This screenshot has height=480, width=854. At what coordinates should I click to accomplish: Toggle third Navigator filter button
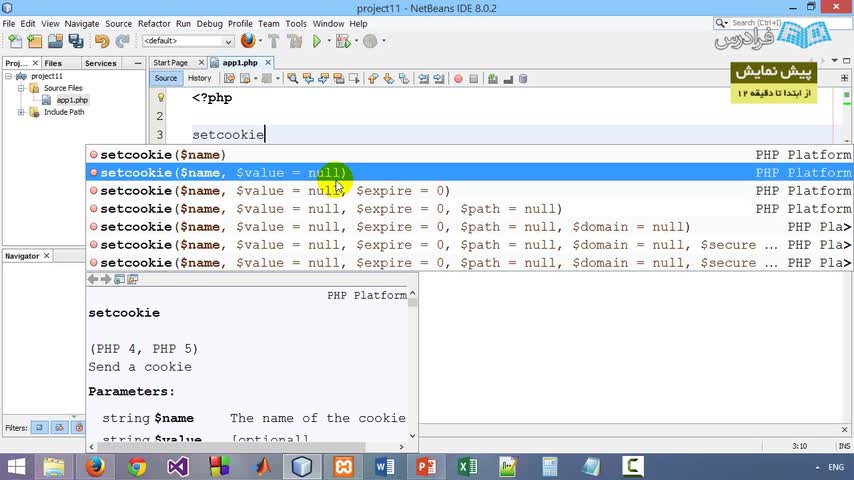click(79, 428)
